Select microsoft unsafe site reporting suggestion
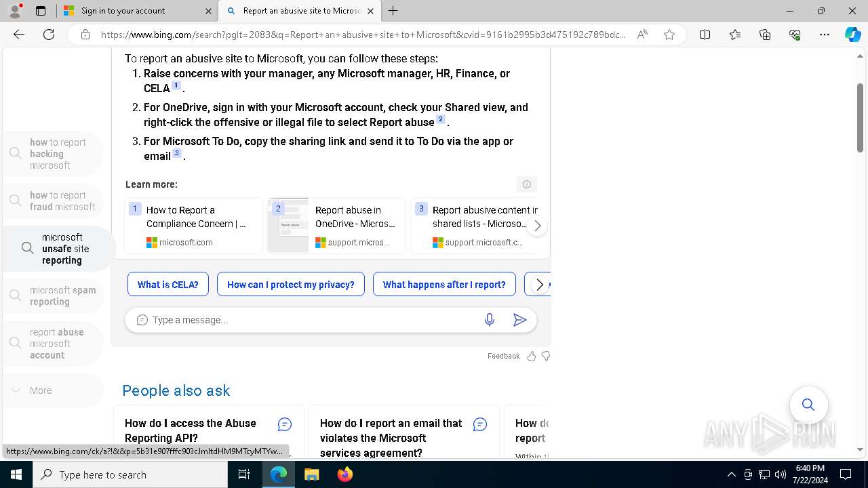 pos(58,249)
